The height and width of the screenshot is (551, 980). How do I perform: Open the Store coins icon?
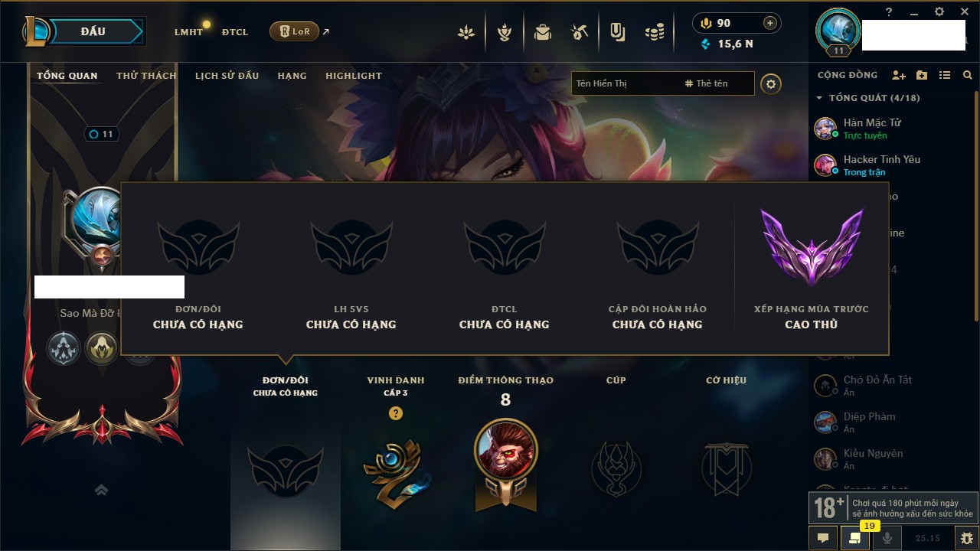tap(654, 32)
